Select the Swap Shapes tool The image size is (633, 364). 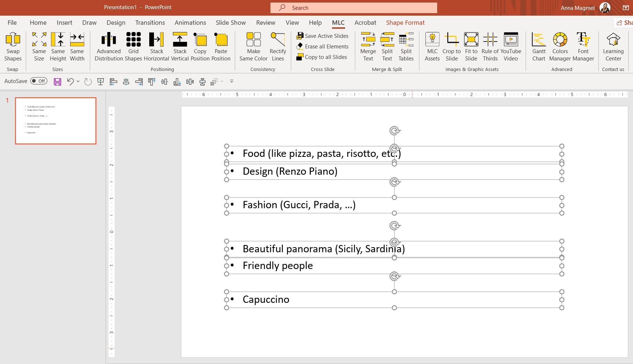13,47
